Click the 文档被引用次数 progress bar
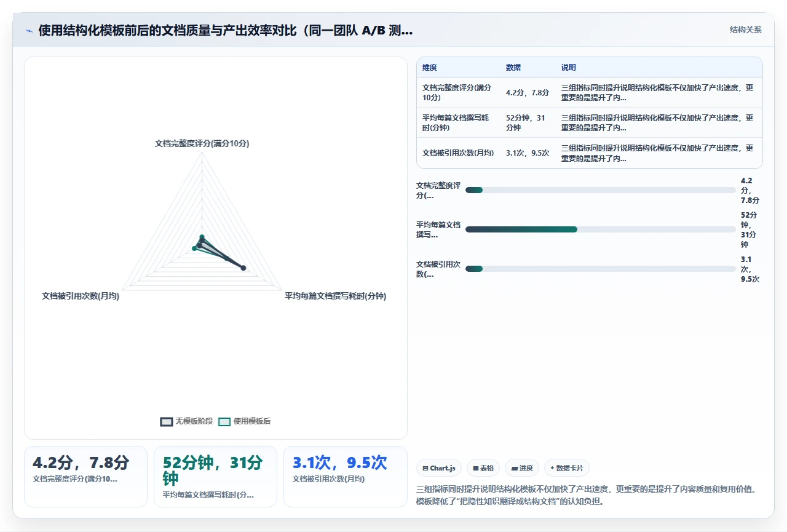787x532 pixels. (601, 269)
